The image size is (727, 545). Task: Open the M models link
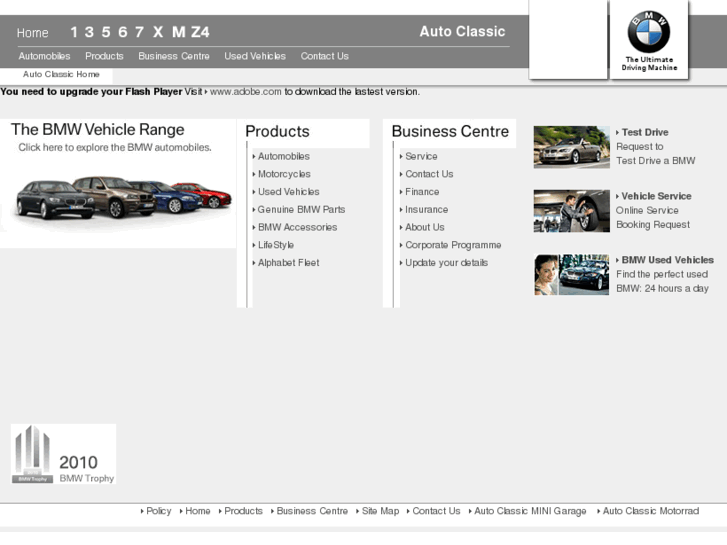tap(179, 32)
